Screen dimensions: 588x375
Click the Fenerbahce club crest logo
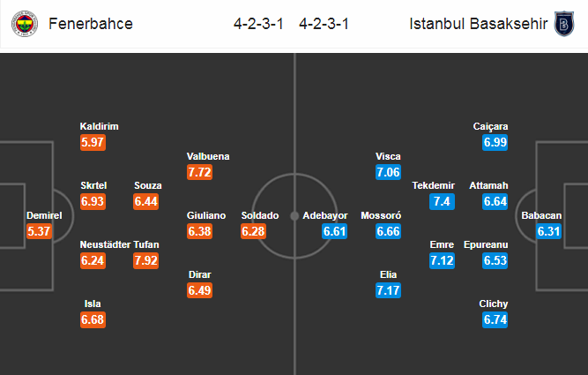point(25,24)
